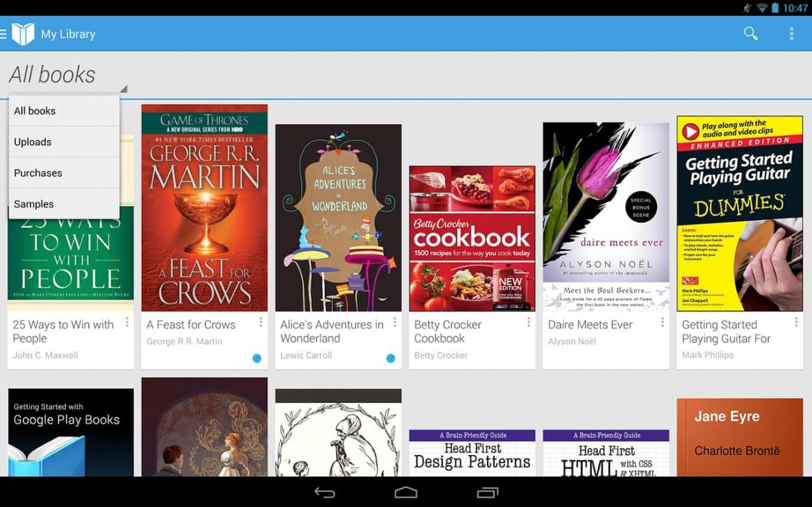Open the Jane Eyre book cover
This screenshot has width=812, height=507.
click(x=739, y=437)
